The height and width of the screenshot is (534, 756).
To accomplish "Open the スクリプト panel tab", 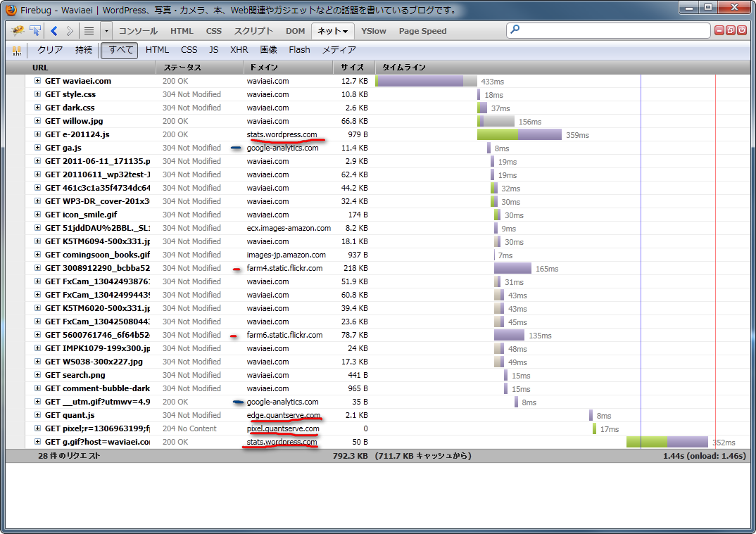I will click(x=253, y=31).
